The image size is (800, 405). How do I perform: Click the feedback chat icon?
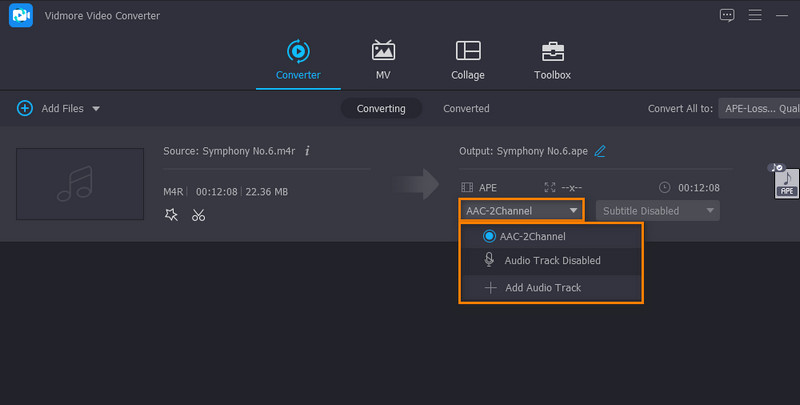click(x=727, y=15)
